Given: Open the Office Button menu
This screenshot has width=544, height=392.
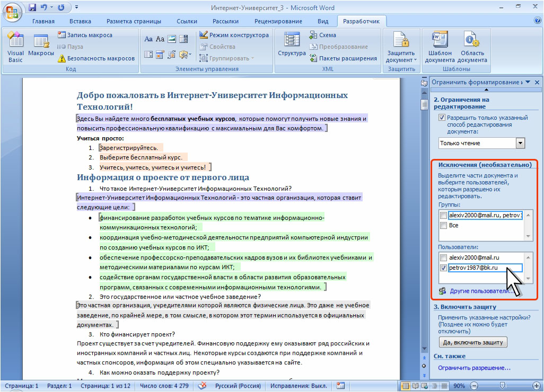Looking at the screenshot, I should tap(12, 12).
